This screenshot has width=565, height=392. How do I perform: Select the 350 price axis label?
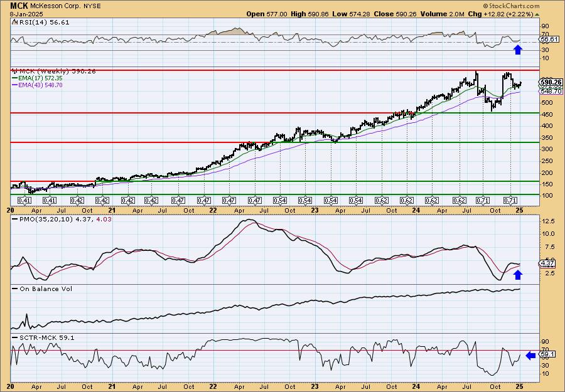pyautogui.click(x=547, y=138)
